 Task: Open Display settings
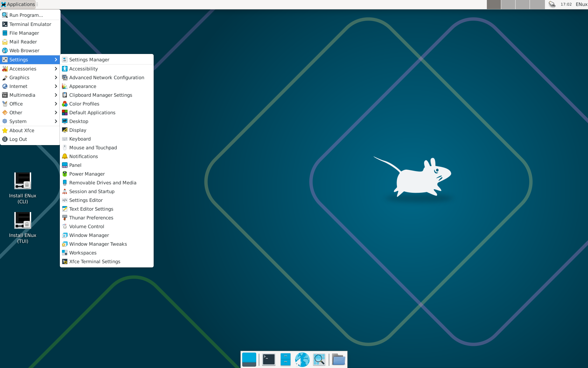pos(107,130)
